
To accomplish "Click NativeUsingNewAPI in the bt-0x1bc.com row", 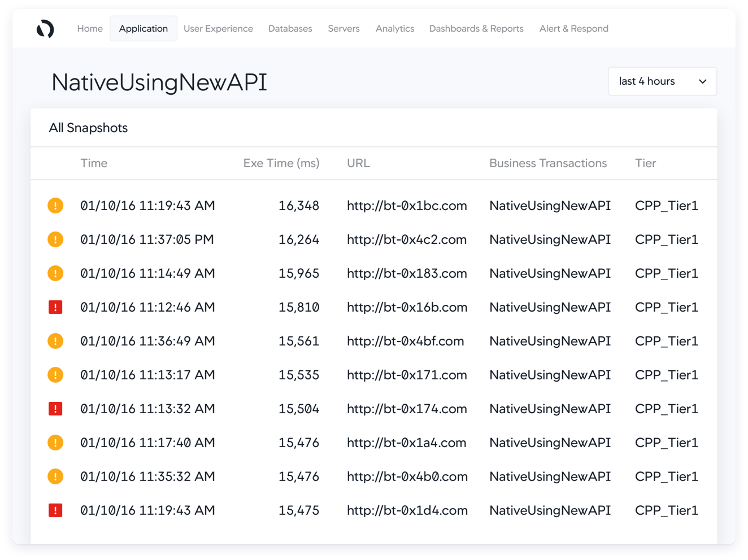I will (x=550, y=205).
